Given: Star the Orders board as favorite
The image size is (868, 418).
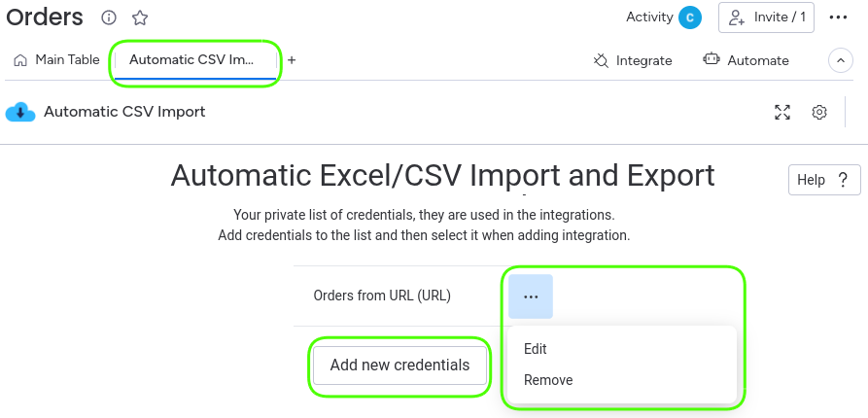Looking at the screenshot, I should point(140,17).
